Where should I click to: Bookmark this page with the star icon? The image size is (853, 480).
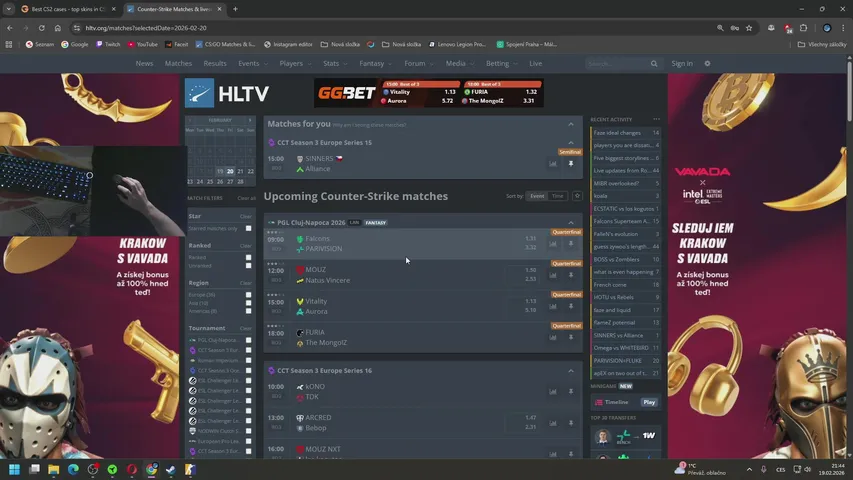click(x=749, y=28)
